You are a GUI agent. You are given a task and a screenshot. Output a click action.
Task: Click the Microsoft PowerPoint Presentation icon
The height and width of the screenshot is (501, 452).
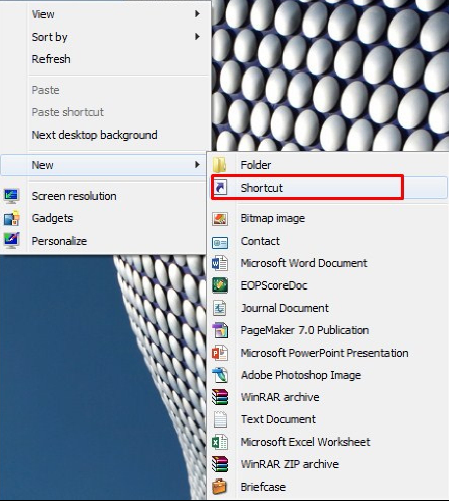(220, 353)
